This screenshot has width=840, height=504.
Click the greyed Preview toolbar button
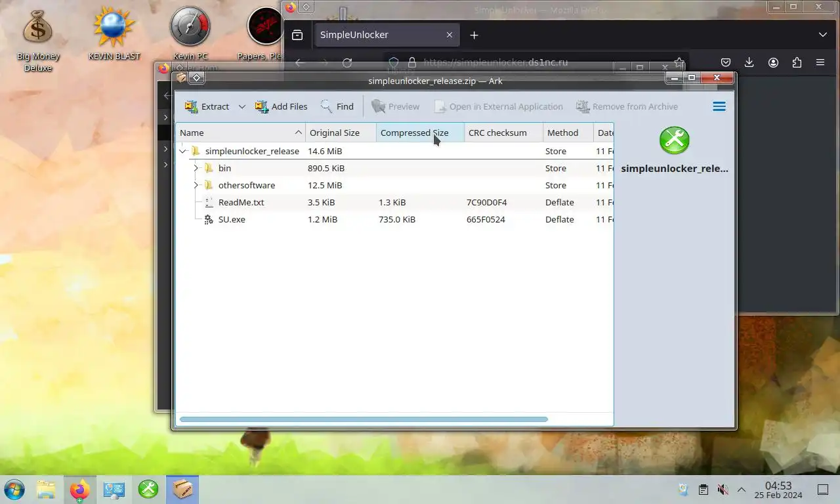pyautogui.click(x=395, y=106)
